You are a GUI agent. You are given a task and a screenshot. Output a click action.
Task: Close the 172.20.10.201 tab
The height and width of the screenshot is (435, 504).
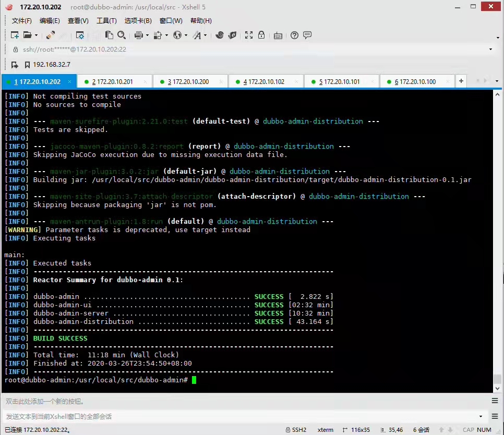pos(145,82)
